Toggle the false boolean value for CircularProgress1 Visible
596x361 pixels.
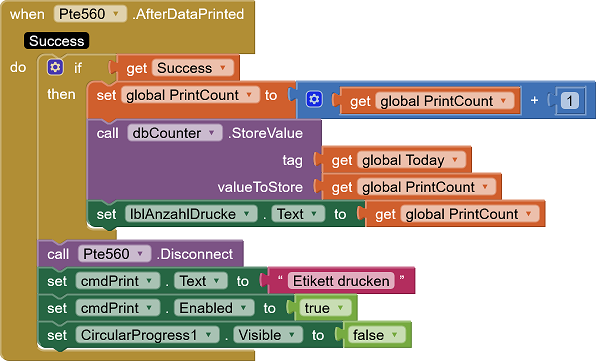(375, 335)
